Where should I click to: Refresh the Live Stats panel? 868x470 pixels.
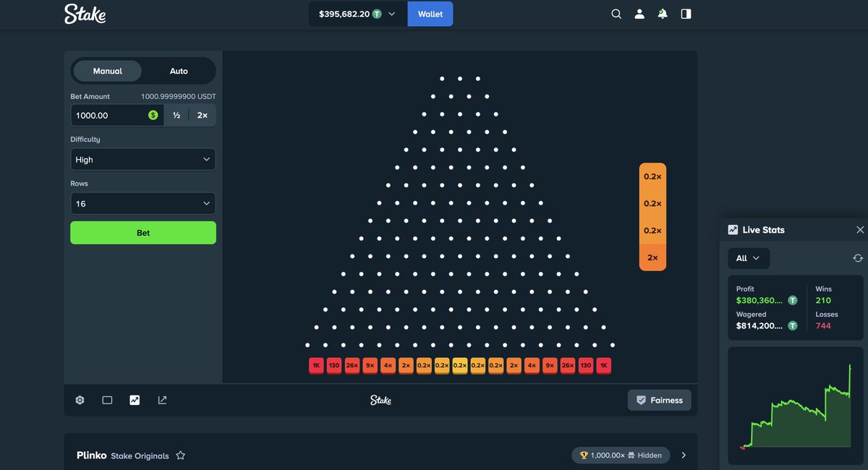(858, 258)
